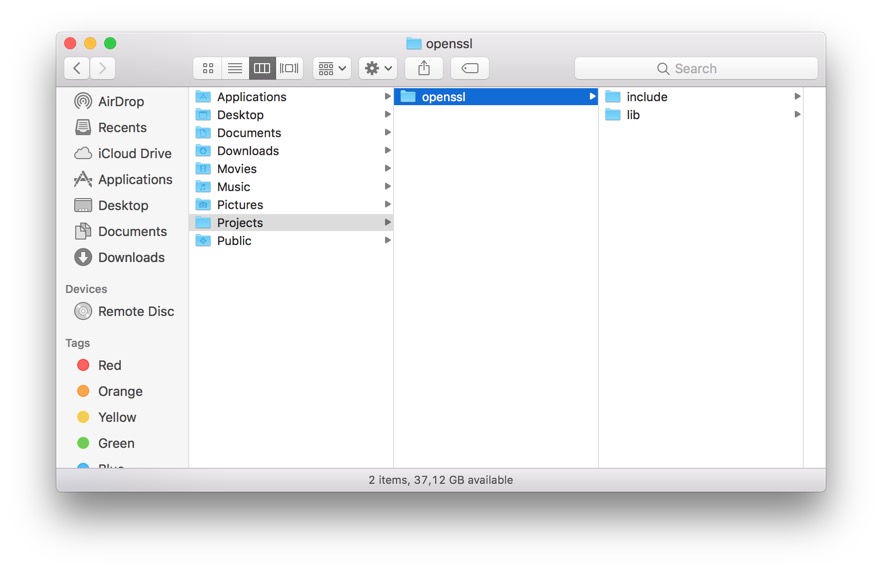Select iCloud Drive in sidebar
Image resolution: width=882 pixels, height=572 pixels.
[134, 153]
